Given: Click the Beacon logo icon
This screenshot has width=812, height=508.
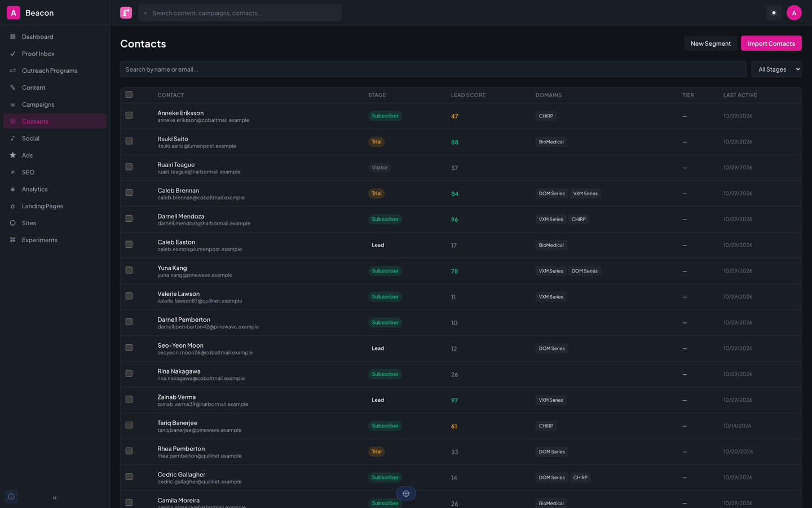Looking at the screenshot, I should coord(14,12).
